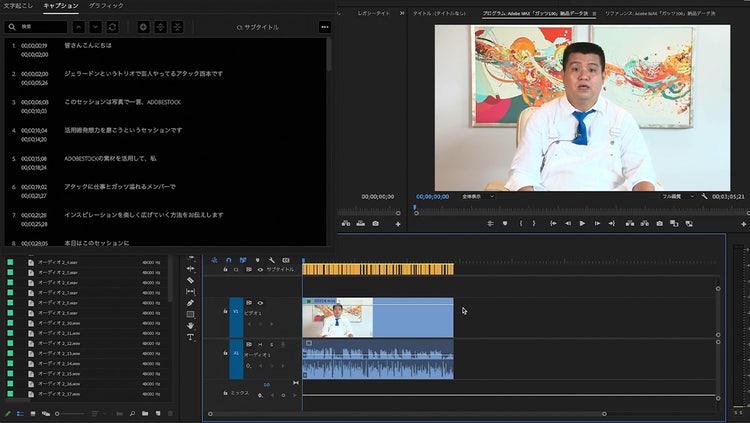Image resolution: width=750 pixels, height=423 pixels.
Task: Toggle V1 track targeting button
Action: (236, 317)
